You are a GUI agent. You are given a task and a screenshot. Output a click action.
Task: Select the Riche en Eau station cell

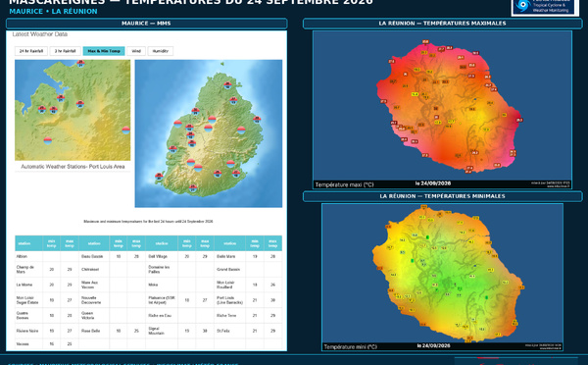tap(162, 315)
